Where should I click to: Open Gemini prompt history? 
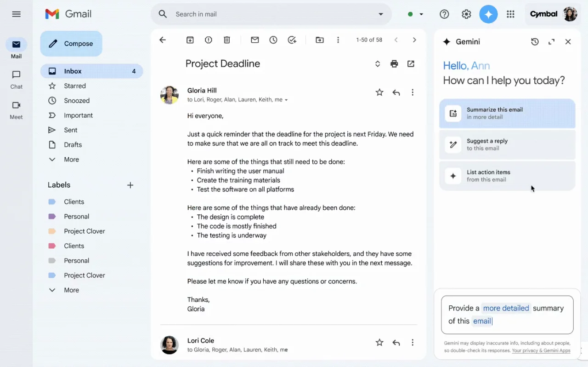535,41
